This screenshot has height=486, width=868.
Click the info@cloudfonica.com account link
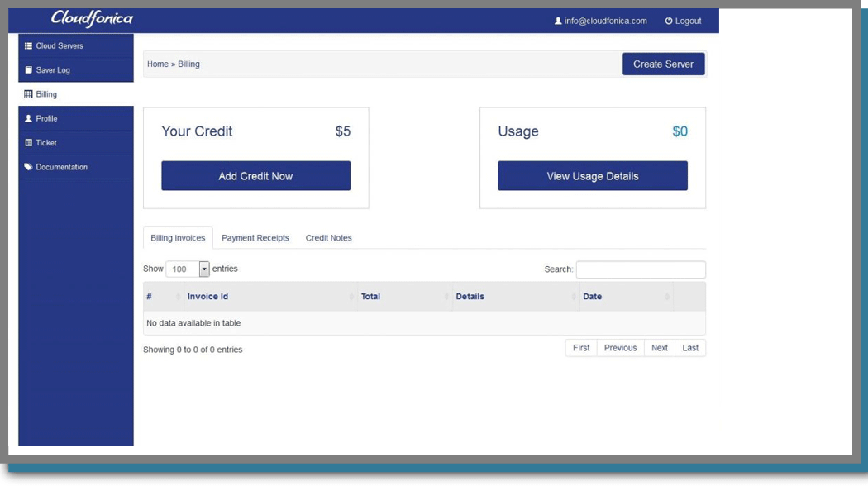coord(601,21)
